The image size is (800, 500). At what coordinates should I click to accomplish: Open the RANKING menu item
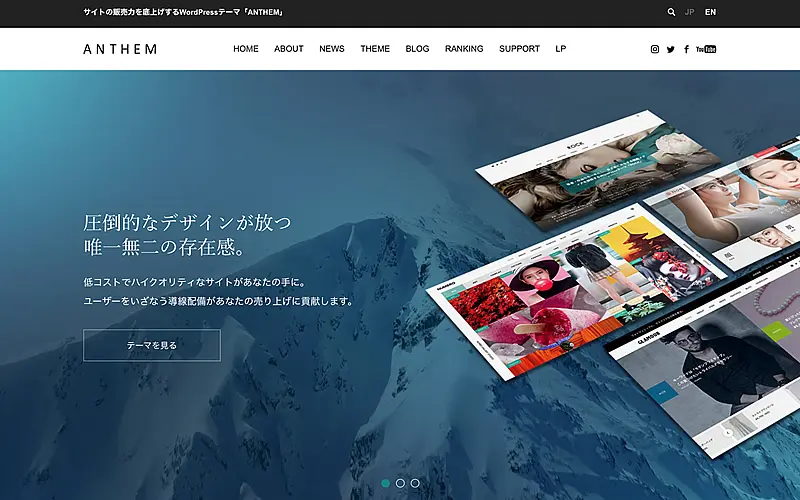[x=464, y=49]
